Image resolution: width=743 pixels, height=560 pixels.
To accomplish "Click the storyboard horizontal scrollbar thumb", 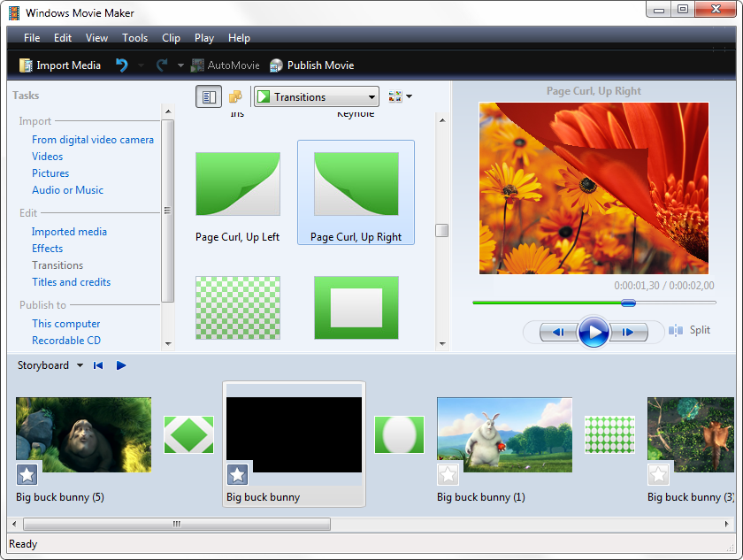I will tap(177, 524).
